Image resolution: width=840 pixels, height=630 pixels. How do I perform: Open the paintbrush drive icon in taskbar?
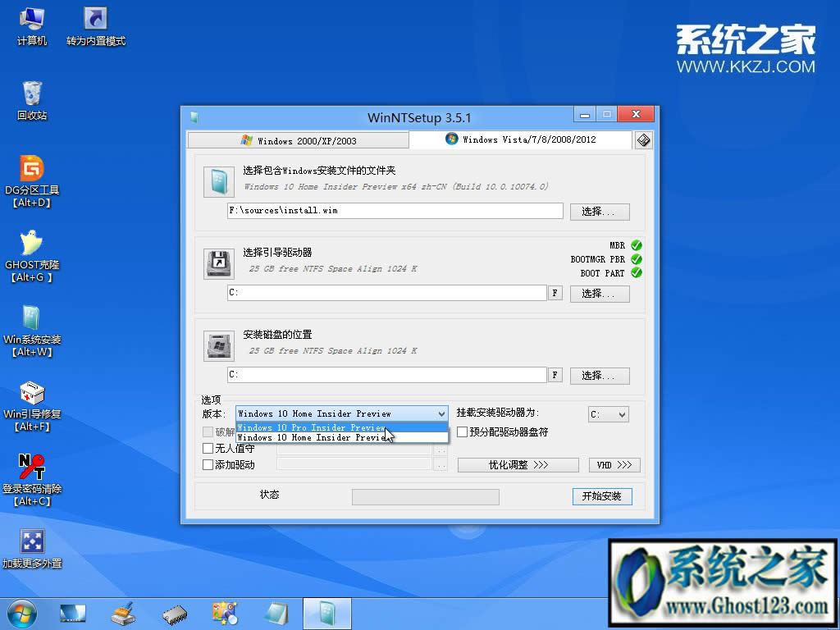(x=123, y=614)
